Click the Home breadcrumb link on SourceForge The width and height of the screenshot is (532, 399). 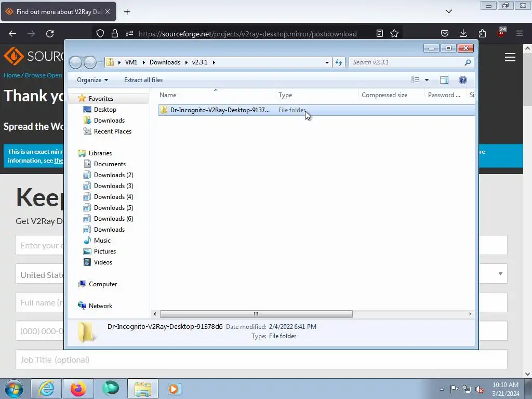(x=11, y=75)
